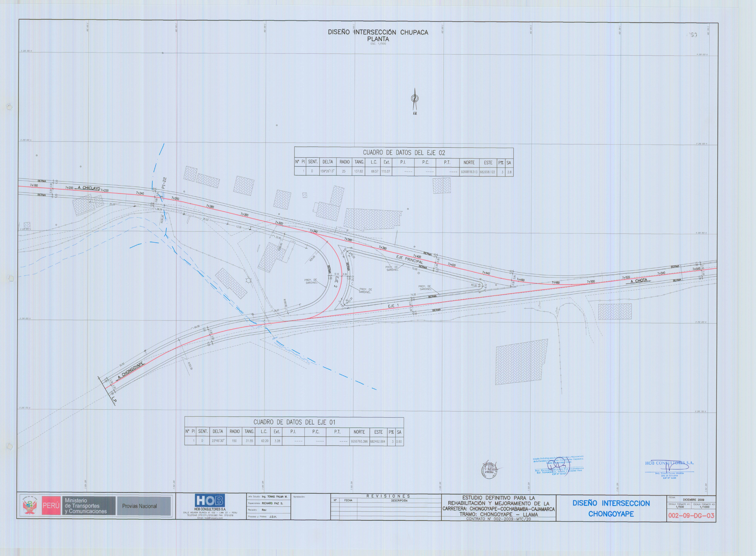Select delta value 23°45'30" in EJE 01 table

[x=218, y=441]
